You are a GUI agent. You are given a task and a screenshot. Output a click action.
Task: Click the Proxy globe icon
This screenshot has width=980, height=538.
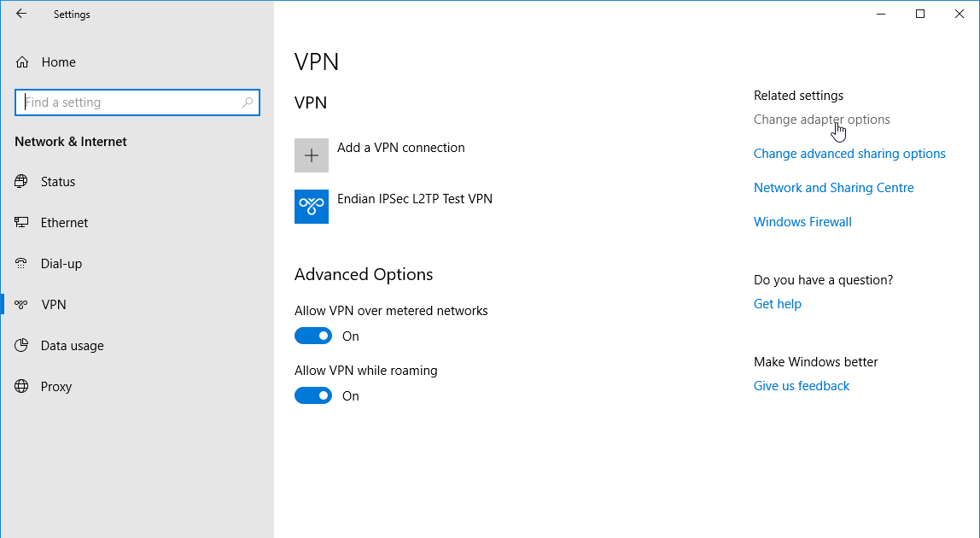(x=21, y=387)
